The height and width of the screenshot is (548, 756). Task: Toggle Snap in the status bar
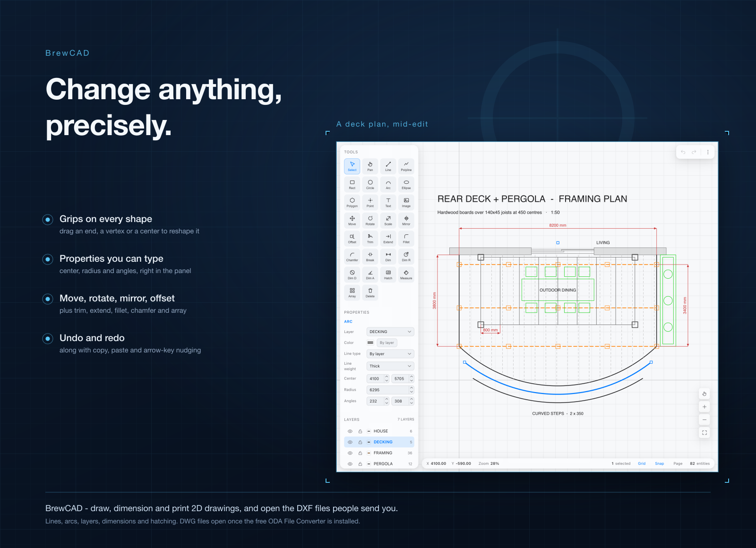pos(659,463)
